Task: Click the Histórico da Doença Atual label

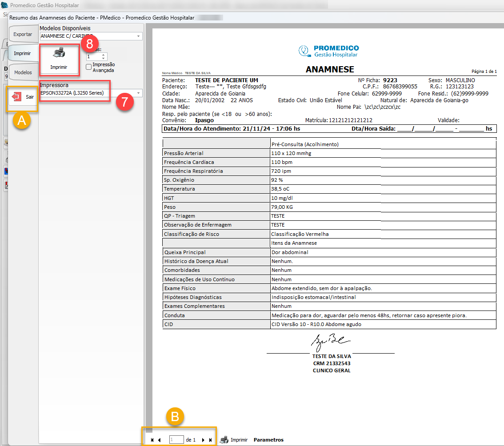Action: point(196,261)
